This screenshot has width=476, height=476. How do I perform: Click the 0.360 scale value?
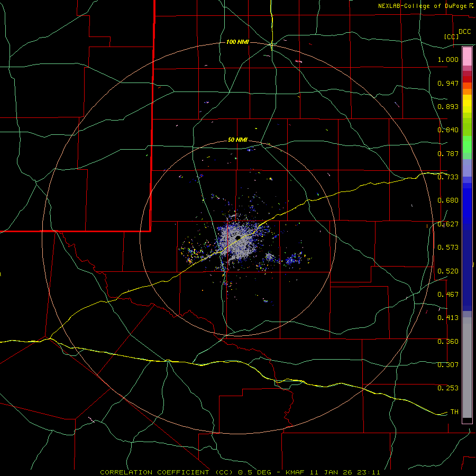[x=448, y=342]
